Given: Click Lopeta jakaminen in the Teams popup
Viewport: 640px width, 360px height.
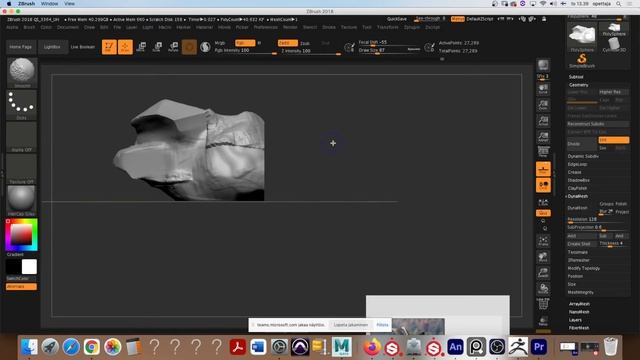Looking at the screenshot, I should click(351, 325).
